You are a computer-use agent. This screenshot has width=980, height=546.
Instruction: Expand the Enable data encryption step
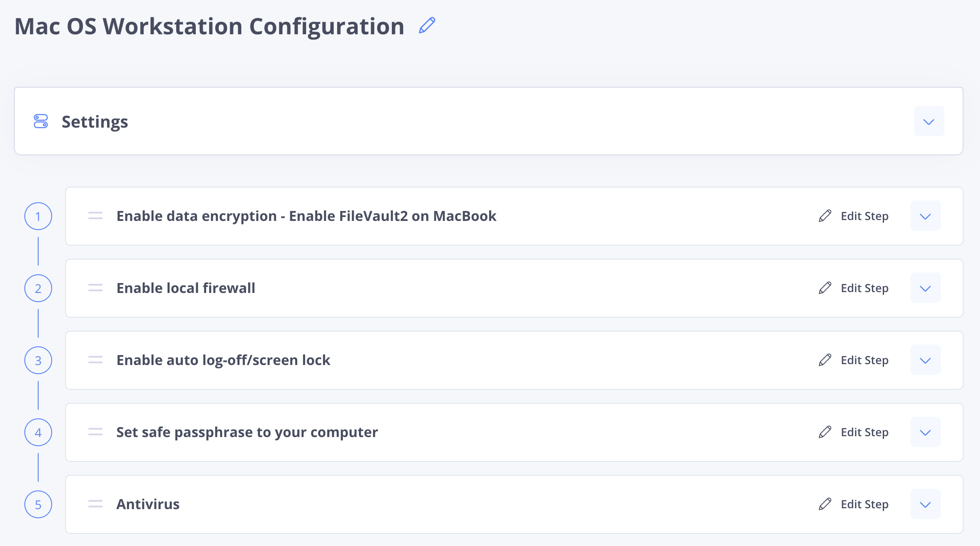coord(925,216)
